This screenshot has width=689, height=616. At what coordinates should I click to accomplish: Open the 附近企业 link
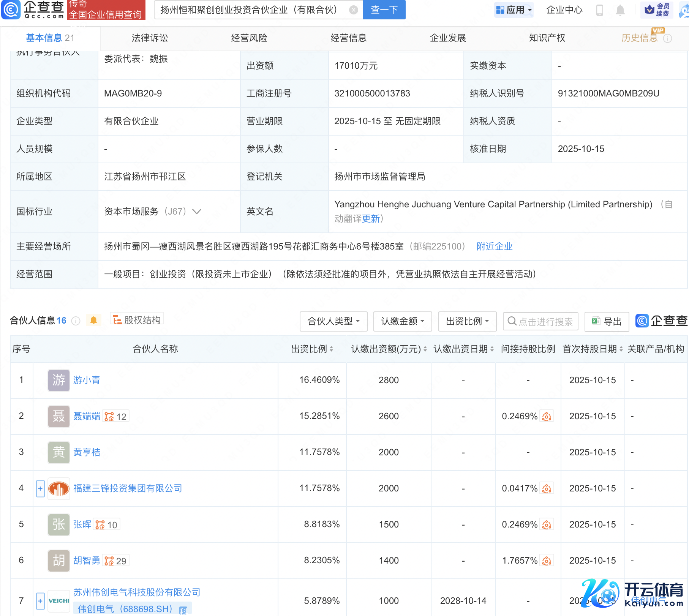494,246
